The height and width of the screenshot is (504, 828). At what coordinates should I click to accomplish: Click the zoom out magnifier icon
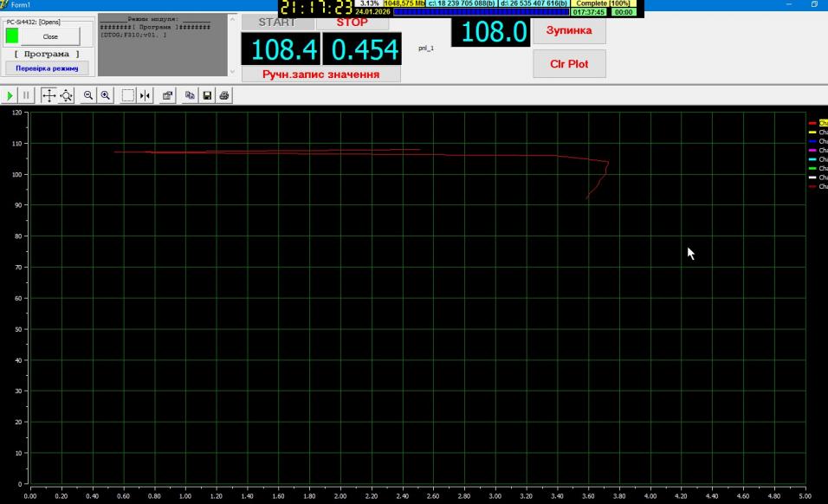click(88, 95)
